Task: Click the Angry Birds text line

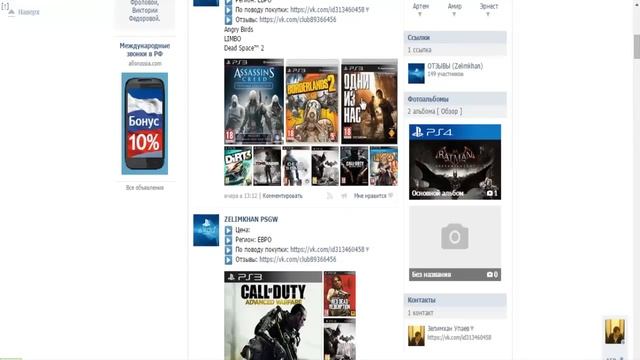Action: click(238, 29)
